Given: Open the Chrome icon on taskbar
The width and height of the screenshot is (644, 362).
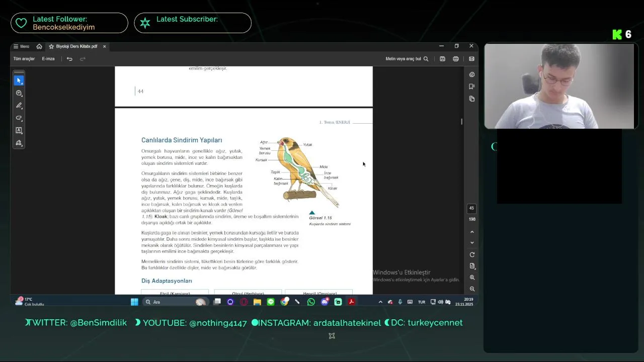Looking at the screenshot, I should (x=284, y=302).
